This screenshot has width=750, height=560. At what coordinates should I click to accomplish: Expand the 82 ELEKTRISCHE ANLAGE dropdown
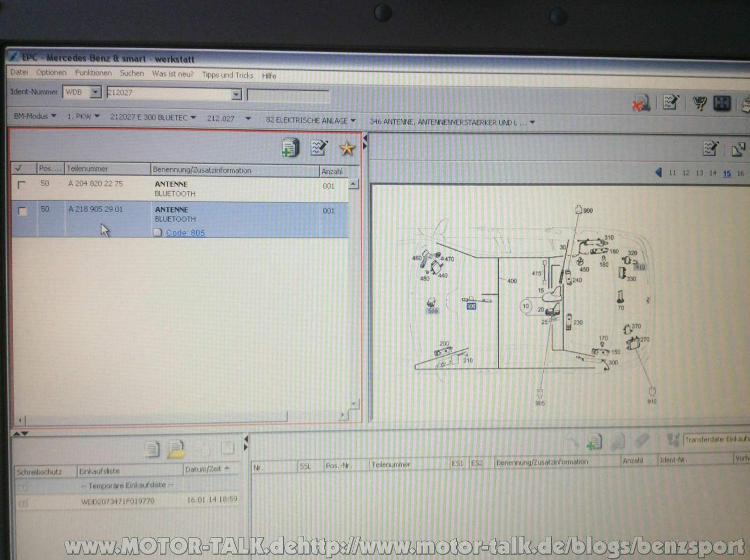coord(311,120)
